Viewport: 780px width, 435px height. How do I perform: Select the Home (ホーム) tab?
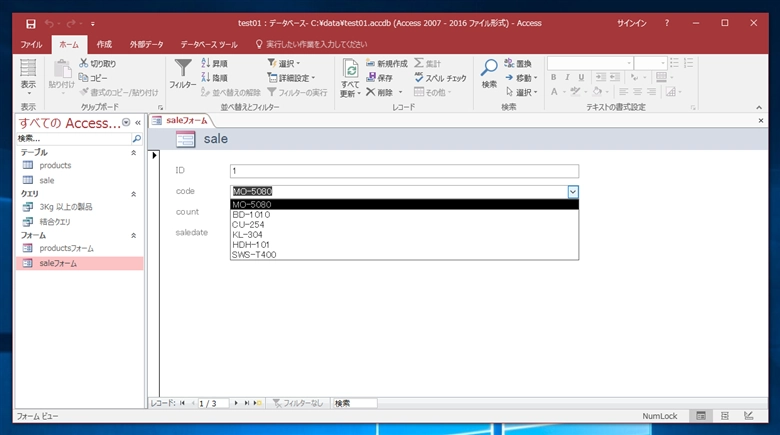(69, 44)
